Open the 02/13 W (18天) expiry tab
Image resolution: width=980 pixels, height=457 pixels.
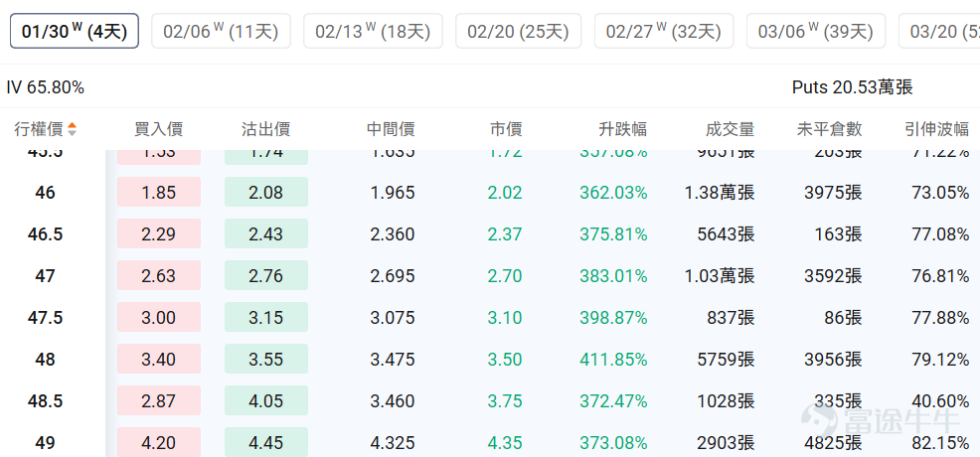point(373,31)
